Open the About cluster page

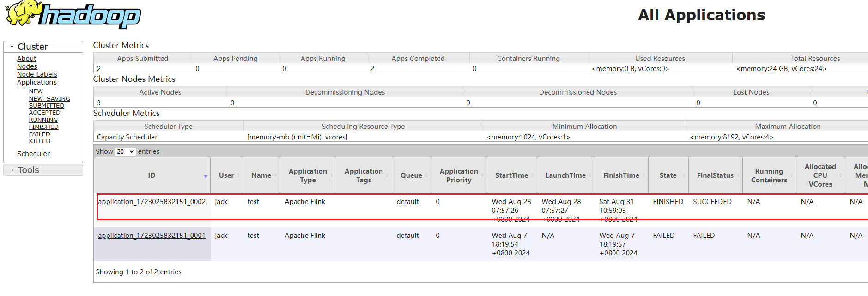coord(27,59)
